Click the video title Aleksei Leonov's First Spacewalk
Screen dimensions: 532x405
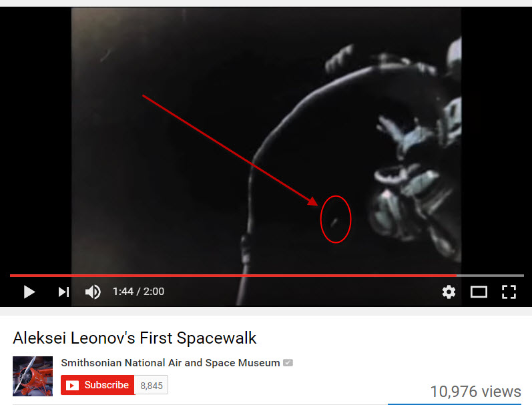click(134, 338)
